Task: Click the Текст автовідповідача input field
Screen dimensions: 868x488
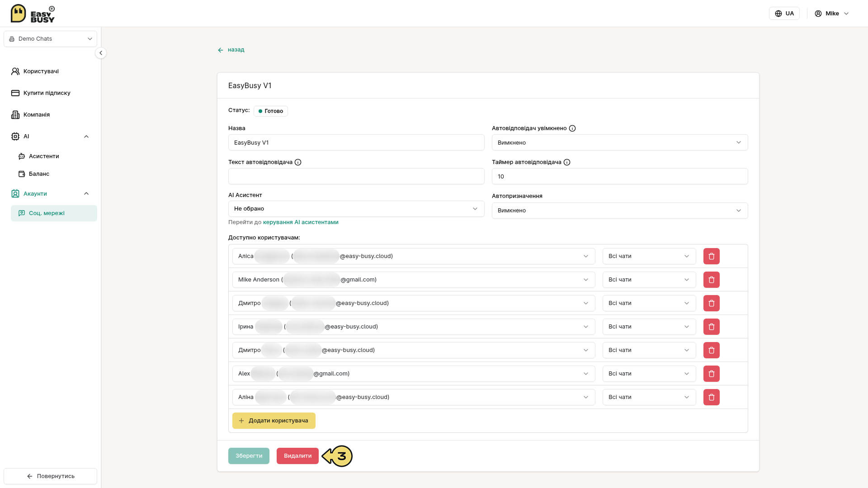Action: tap(356, 176)
